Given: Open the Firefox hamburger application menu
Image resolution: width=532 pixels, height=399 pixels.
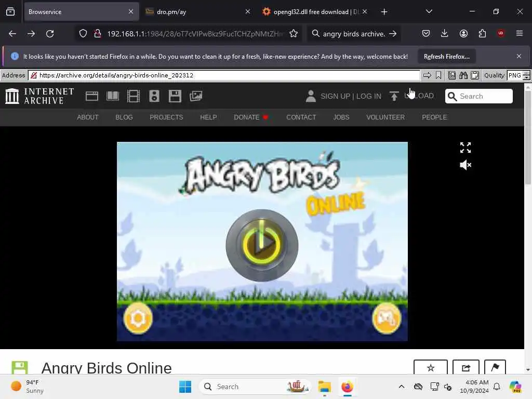Looking at the screenshot, I should click(519, 33).
